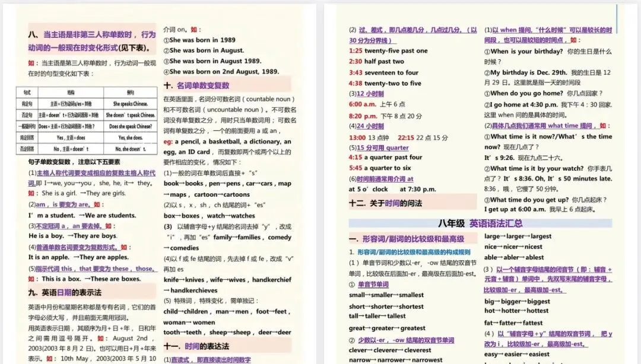
Task: Select the line '1:25 twenty-five past one'
Action: (388, 50)
